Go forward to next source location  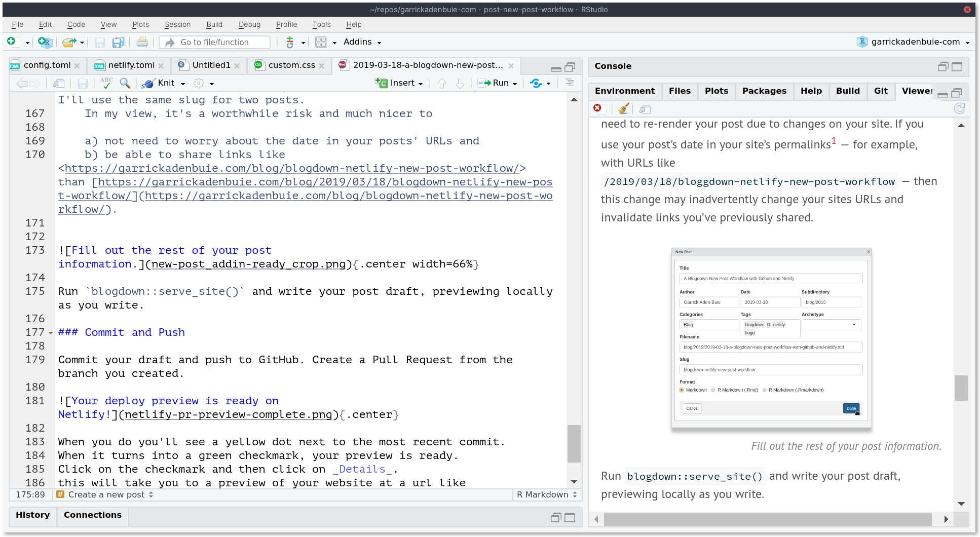coord(35,83)
